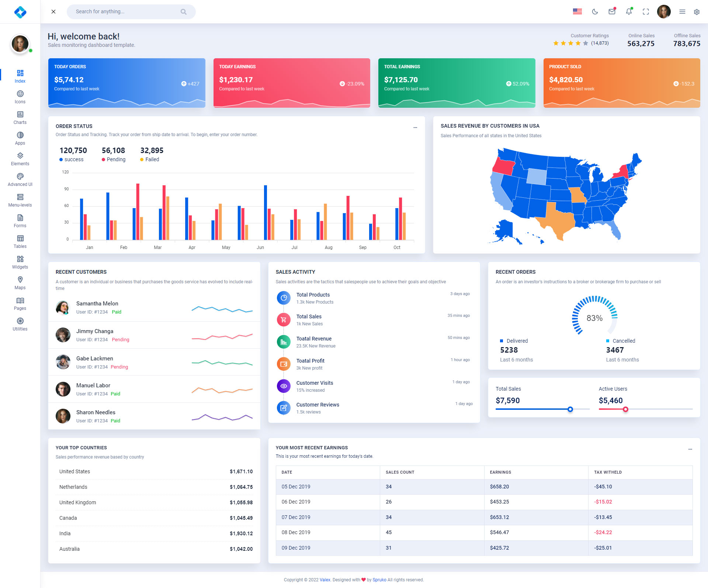Toggle fullscreen mode icon

[x=646, y=12]
